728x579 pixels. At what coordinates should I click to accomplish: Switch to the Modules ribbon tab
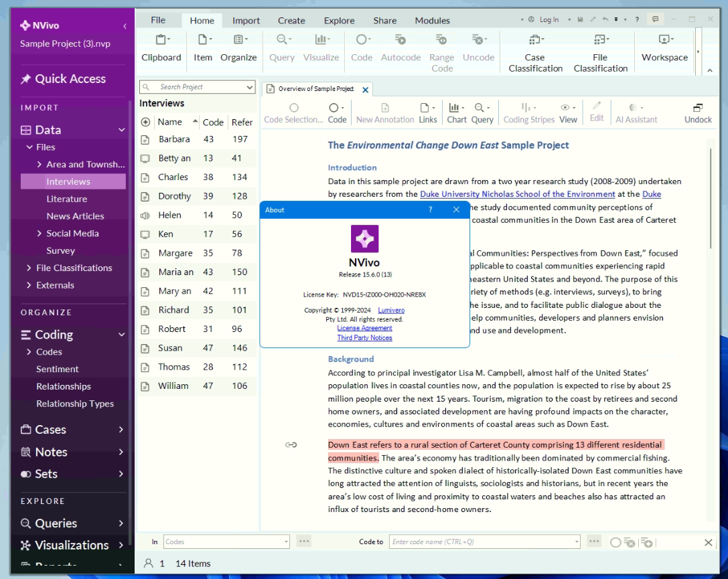(x=432, y=20)
